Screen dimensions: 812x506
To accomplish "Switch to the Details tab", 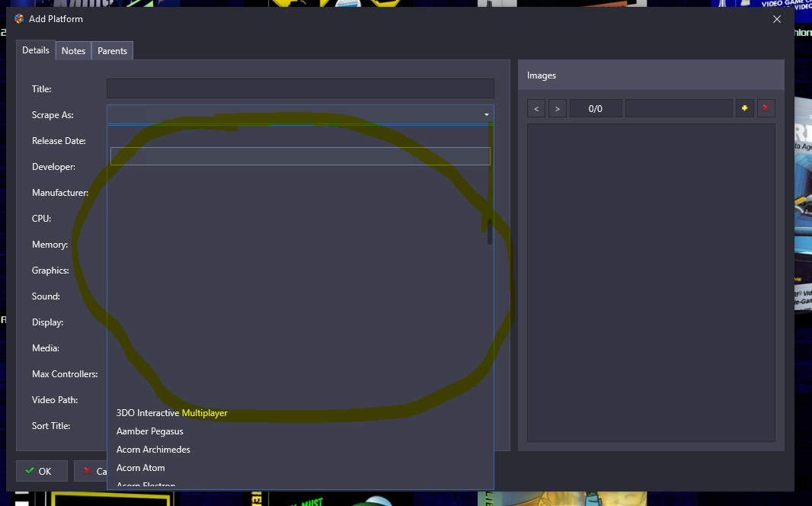I will [36, 50].
